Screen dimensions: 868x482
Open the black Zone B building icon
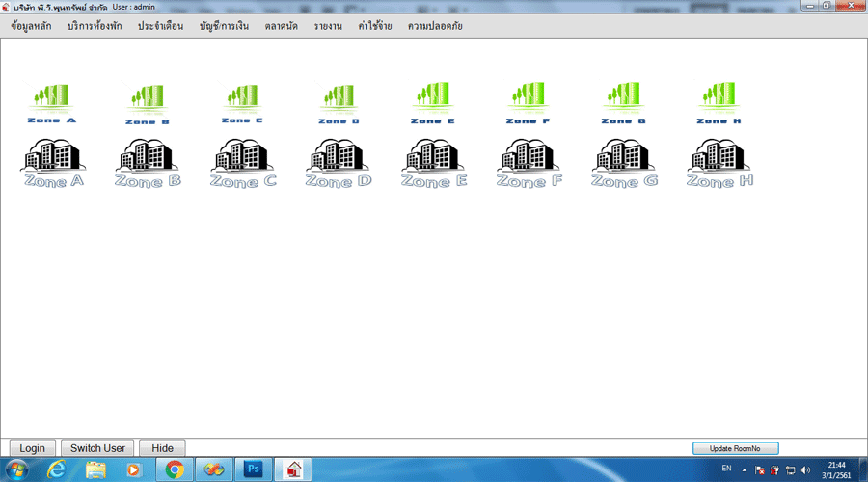pyautogui.click(x=148, y=162)
